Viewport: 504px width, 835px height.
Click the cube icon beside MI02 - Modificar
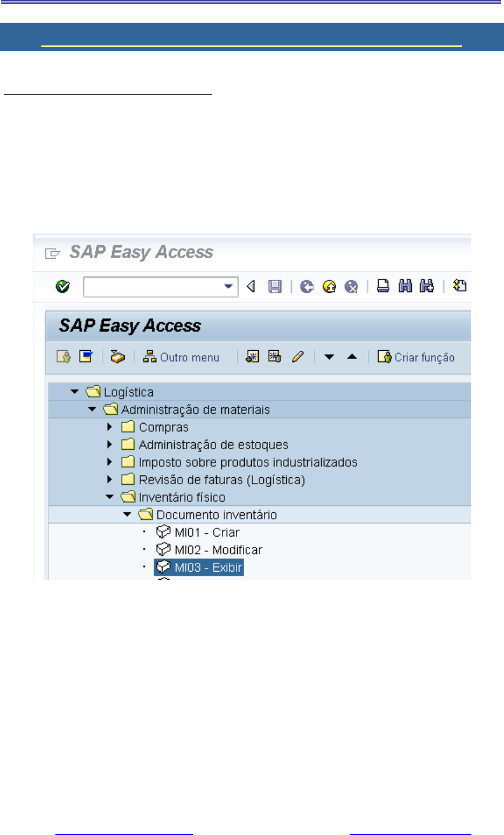click(163, 549)
